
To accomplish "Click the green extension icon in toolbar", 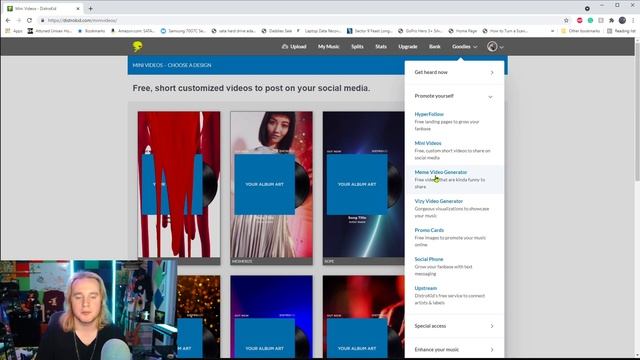I will (590, 20).
